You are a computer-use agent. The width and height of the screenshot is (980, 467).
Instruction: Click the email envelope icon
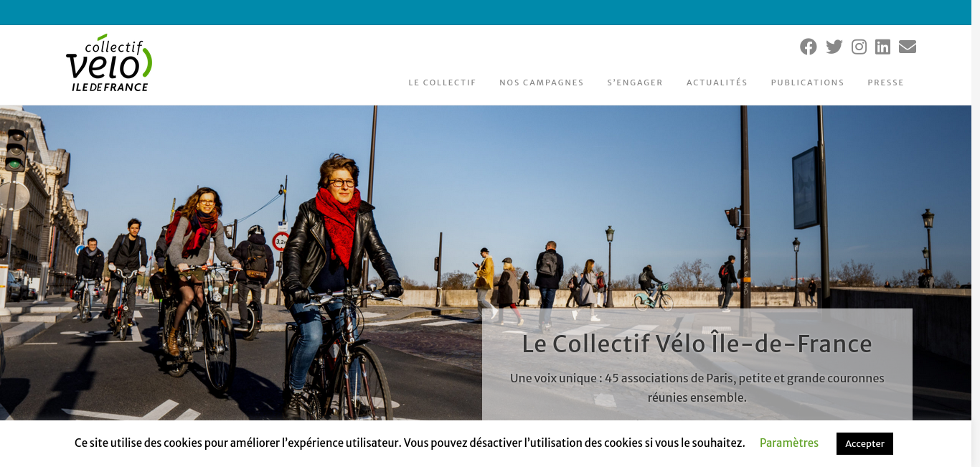coord(908,47)
